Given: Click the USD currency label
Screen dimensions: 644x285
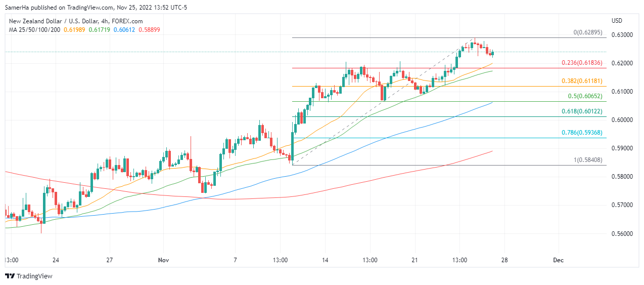Looking at the screenshot, I should 617,21.
